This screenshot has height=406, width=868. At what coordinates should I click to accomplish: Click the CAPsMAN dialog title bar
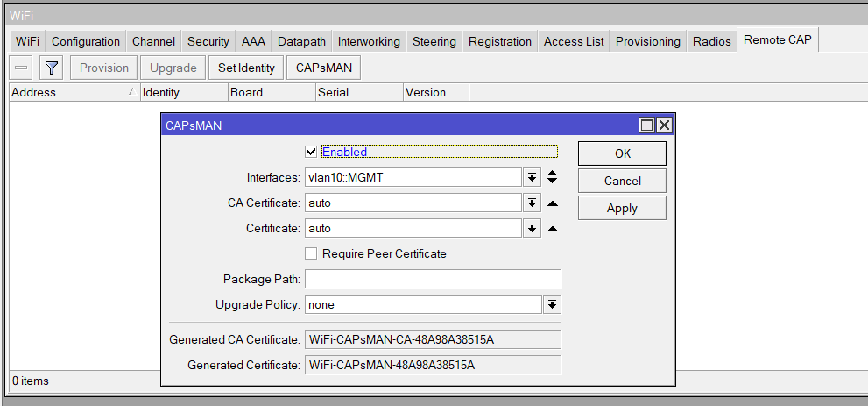tap(399, 125)
